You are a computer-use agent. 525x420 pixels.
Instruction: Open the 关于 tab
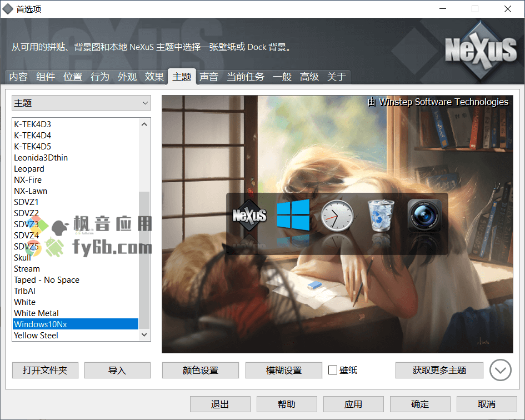click(337, 77)
